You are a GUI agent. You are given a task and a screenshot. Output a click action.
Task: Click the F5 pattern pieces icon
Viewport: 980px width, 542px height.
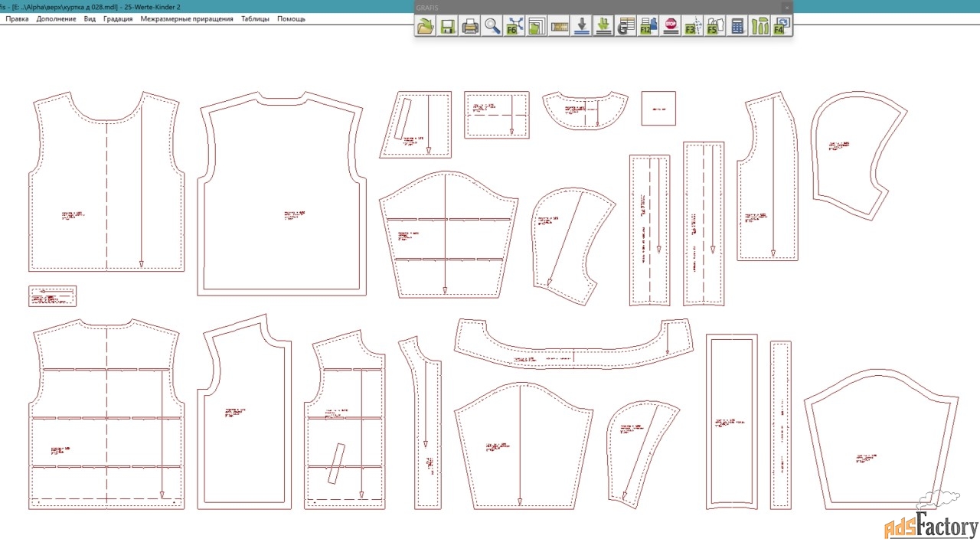[x=714, y=26]
